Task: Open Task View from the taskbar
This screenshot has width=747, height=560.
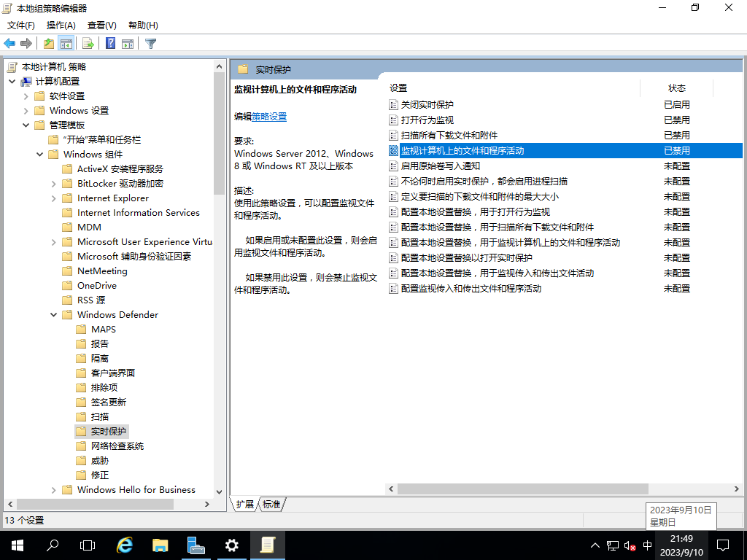Action: (88, 545)
